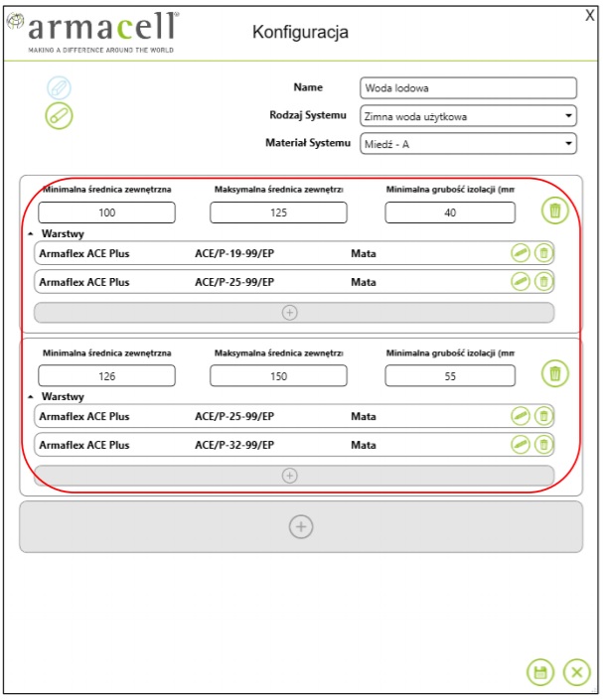This screenshot has width=603, height=700.
Task: Delete the 126–150 diameter range group
Action: click(554, 373)
